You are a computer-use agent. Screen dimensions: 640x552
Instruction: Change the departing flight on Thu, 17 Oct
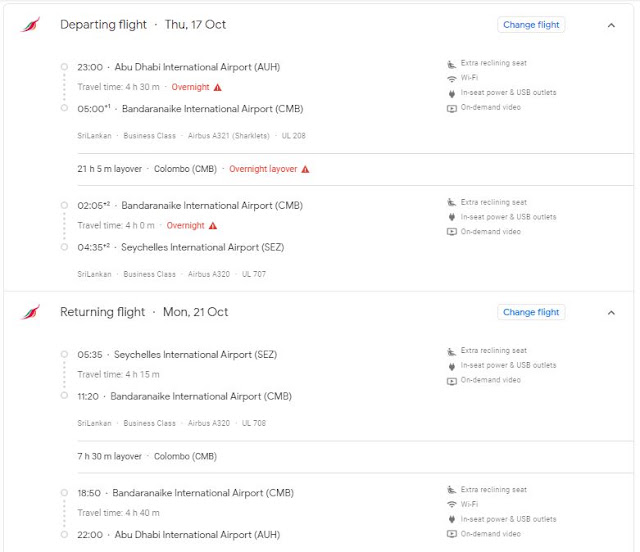(x=531, y=25)
